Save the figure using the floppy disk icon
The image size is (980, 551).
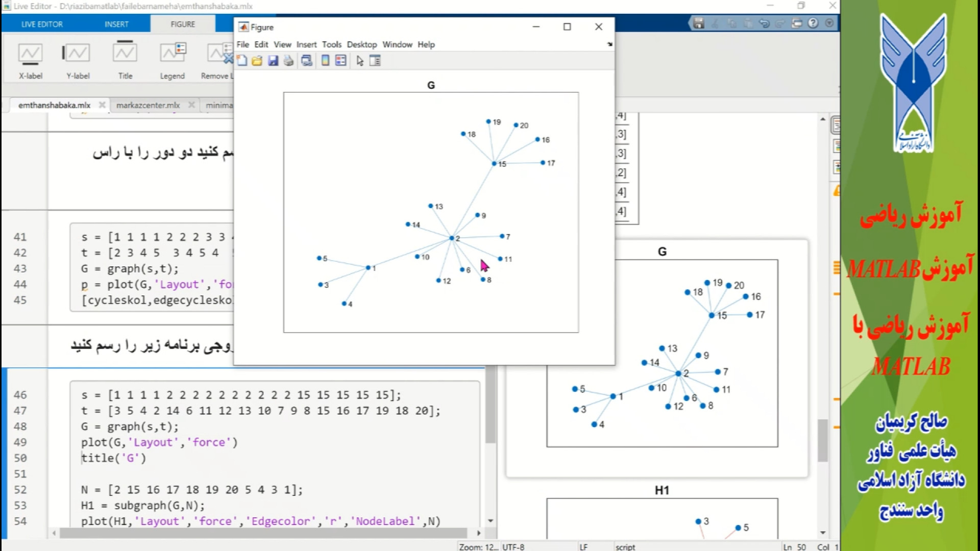click(273, 61)
